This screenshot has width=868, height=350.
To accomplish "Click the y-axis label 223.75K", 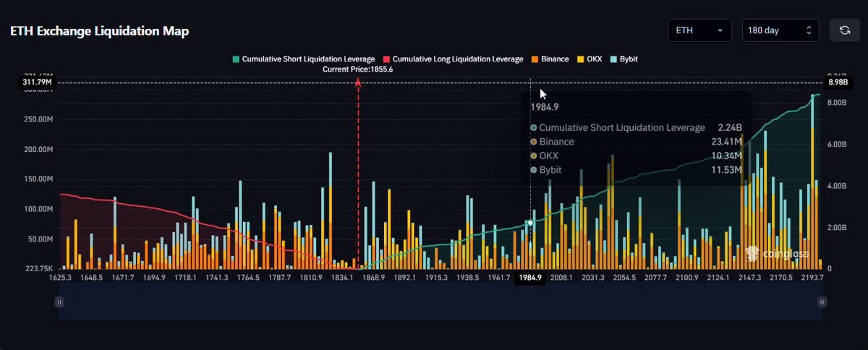I will (x=38, y=268).
